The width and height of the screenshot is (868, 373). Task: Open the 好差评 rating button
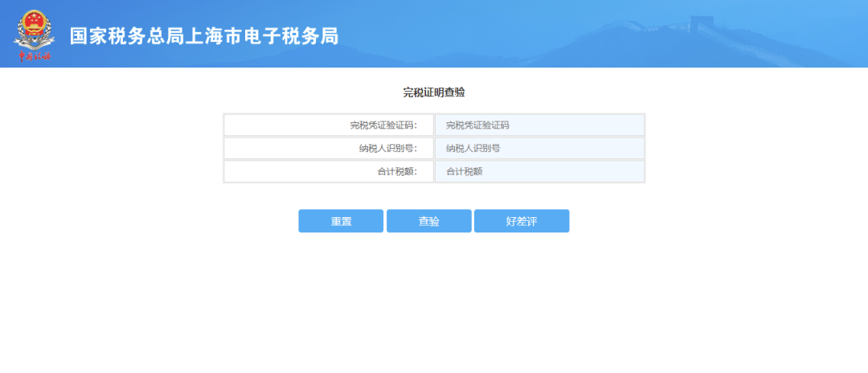[x=522, y=221]
